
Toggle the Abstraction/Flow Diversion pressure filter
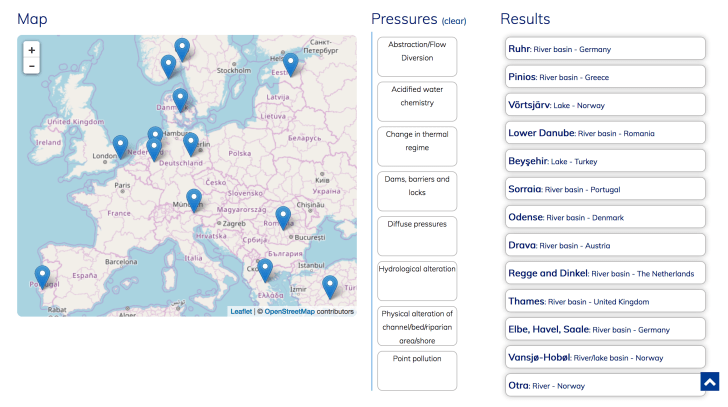[x=417, y=57]
